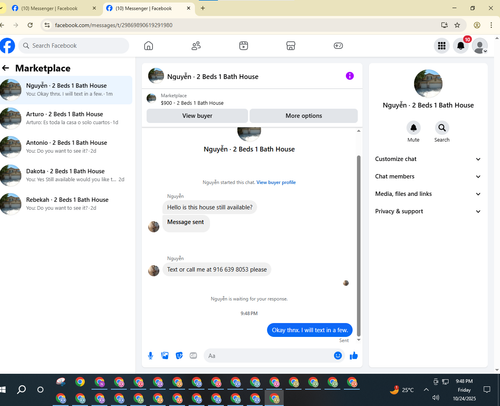Send a thumbs-up like
The height and width of the screenshot is (406, 500).
(354, 356)
